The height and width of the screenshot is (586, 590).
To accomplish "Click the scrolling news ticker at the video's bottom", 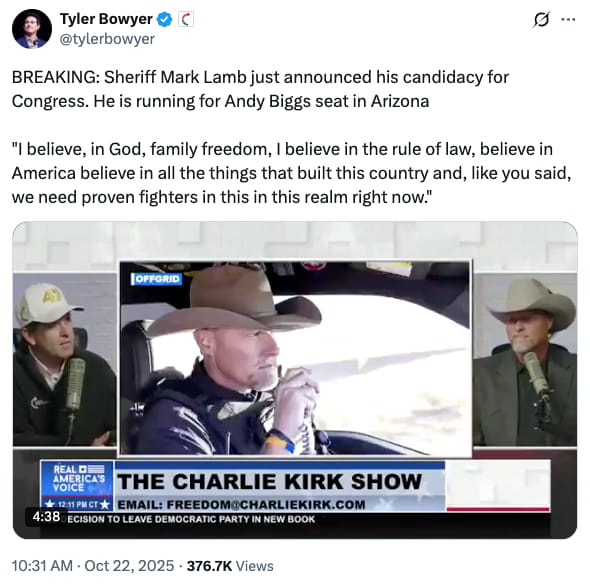I will [190, 519].
